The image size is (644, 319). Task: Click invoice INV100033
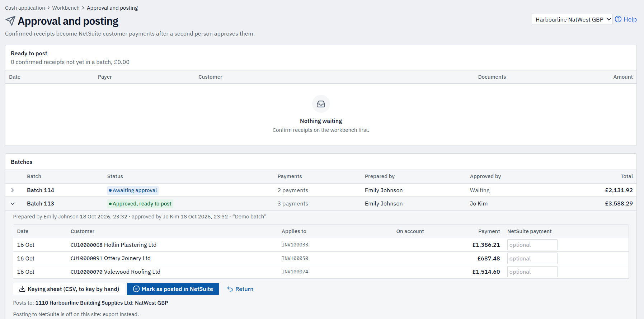pyautogui.click(x=295, y=245)
